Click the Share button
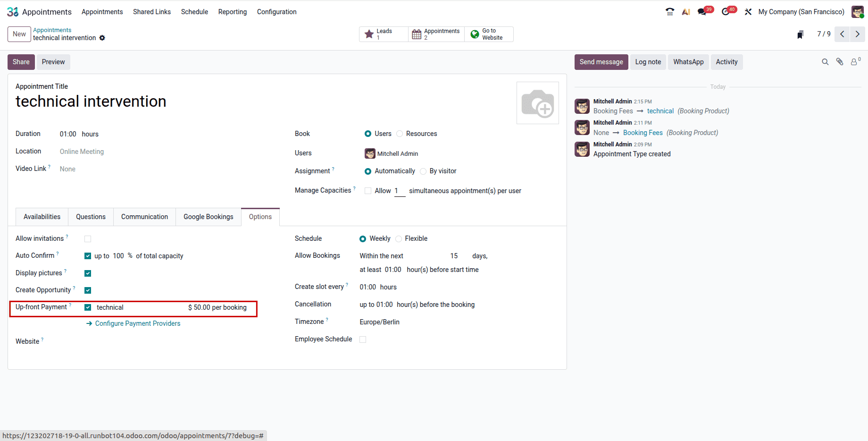 click(21, 62)
